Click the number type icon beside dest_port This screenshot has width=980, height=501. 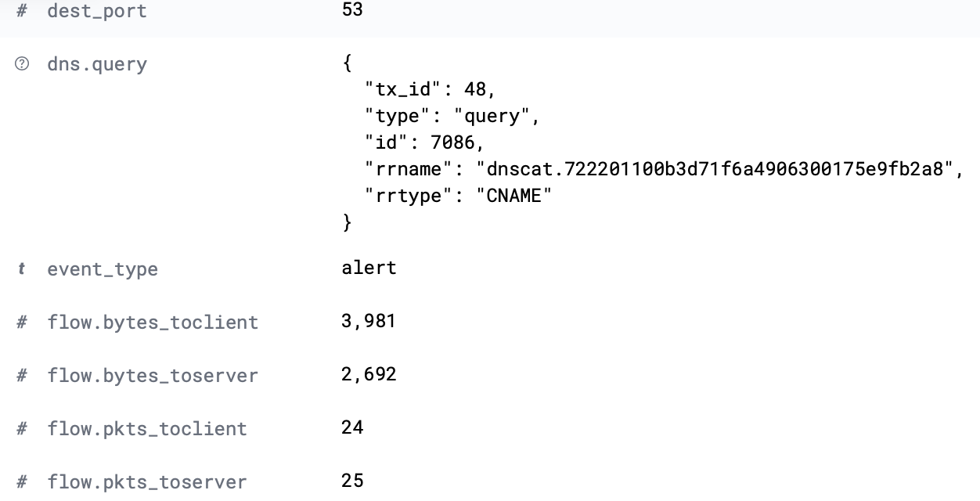23,12
